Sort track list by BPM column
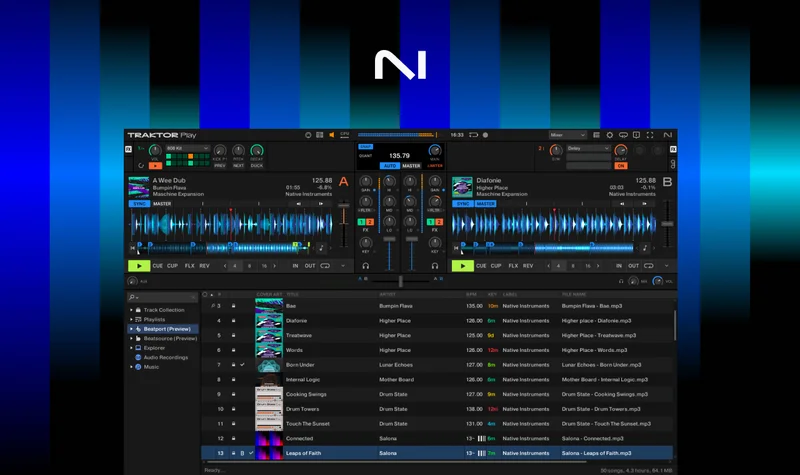Screen dimensions: 800x475 (x=471, y=294)
